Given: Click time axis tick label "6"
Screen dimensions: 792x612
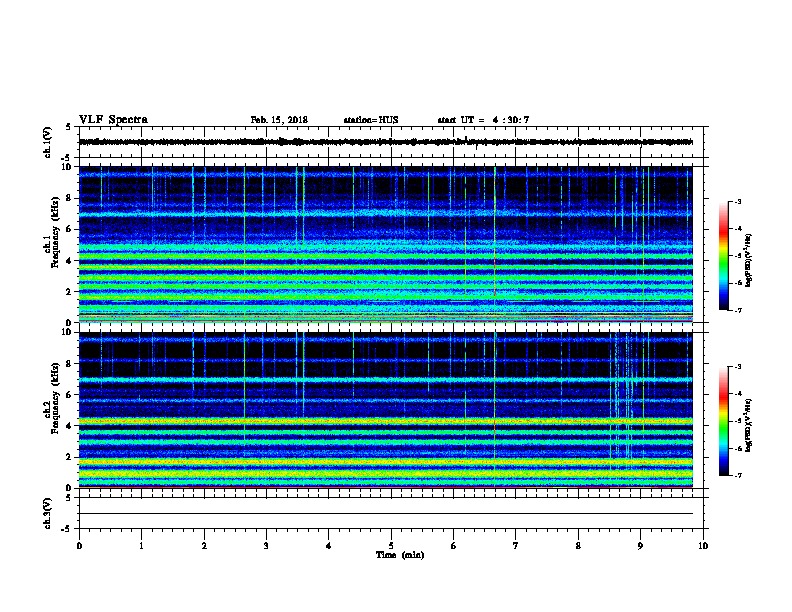Looking at the screenshot, I should [453, 546].
